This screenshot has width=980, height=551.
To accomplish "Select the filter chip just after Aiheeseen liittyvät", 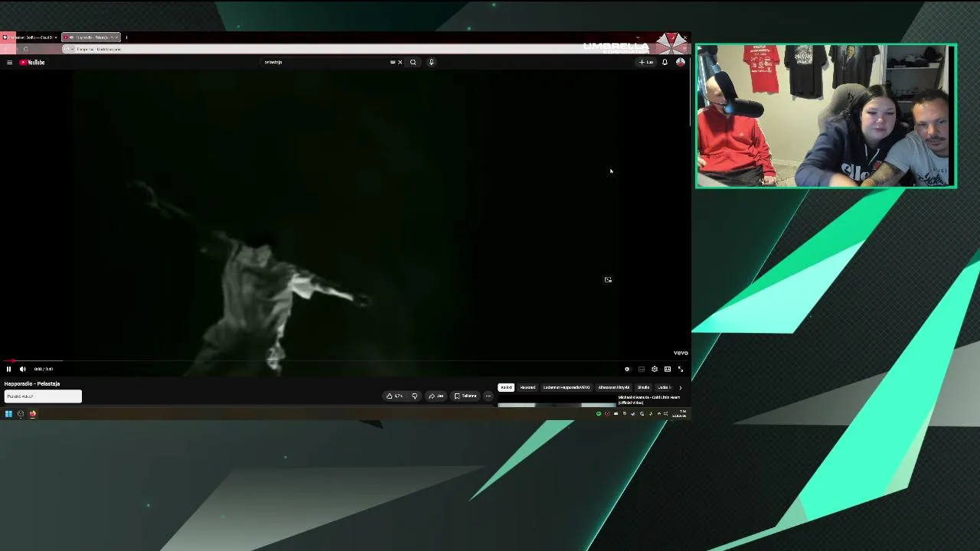I will pos(644,387).
